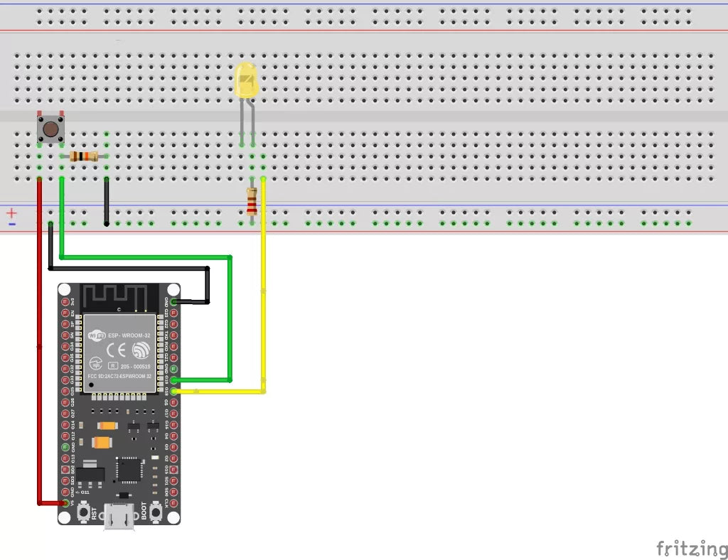Click the TXD pin on the ESP32
The image size is (728, 560).
pyautogui.click(x=174, y=335)
